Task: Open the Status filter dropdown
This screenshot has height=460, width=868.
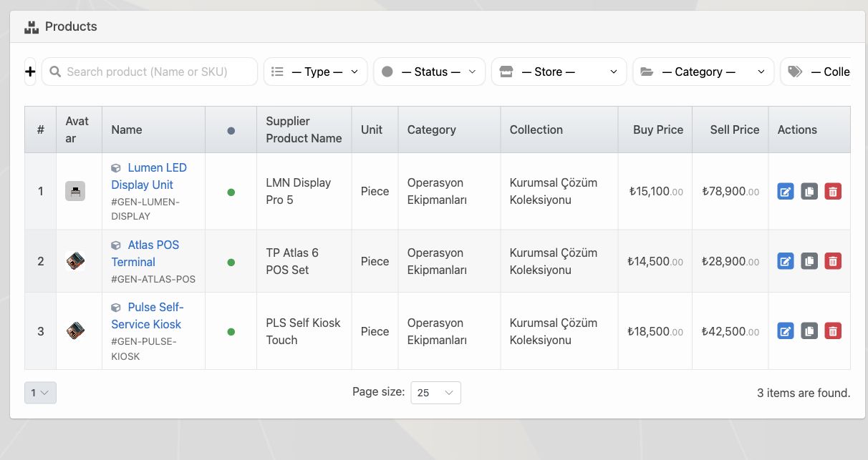Action: tap(429, 72)
